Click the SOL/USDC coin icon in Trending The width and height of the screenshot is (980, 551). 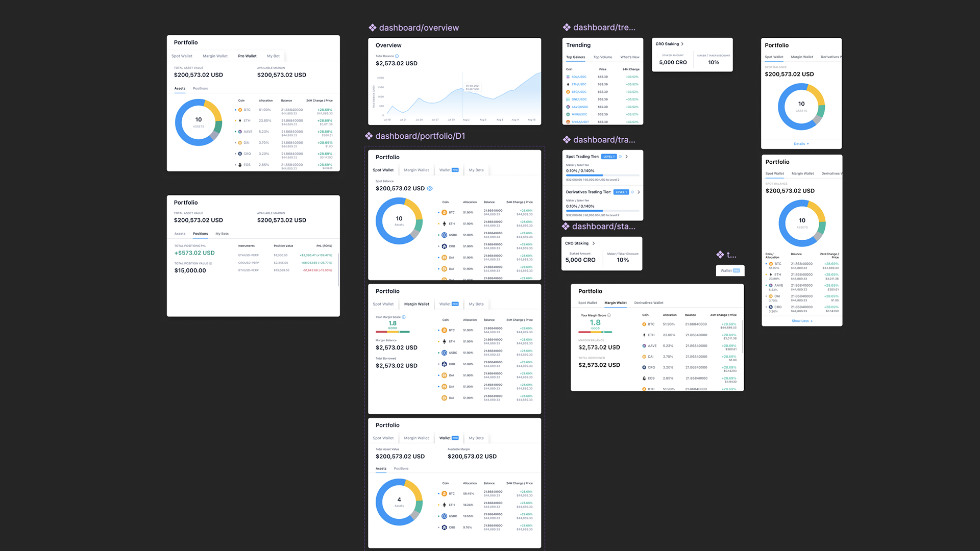[x=568, y=77]
